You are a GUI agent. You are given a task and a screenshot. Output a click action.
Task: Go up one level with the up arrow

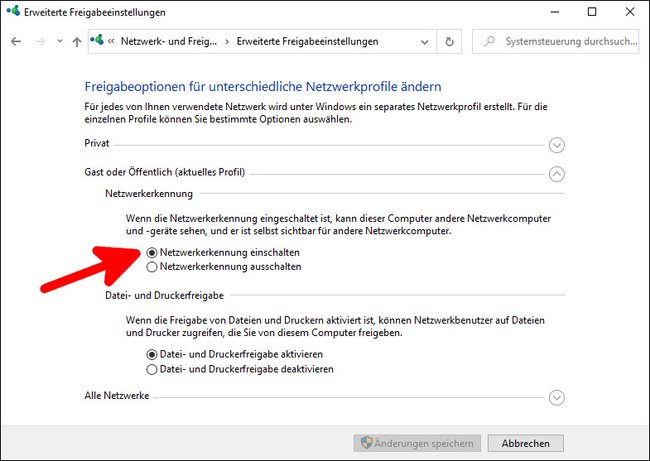(77, 41)
